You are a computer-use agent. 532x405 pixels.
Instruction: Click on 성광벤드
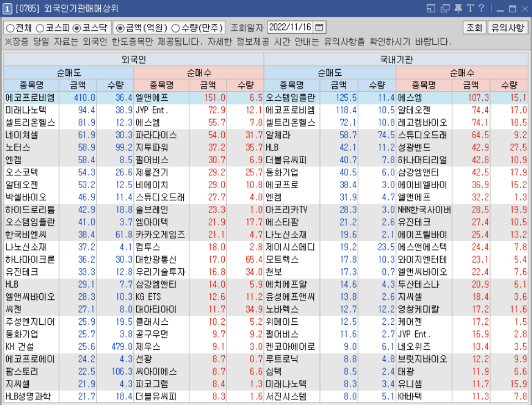pos(415,148)
